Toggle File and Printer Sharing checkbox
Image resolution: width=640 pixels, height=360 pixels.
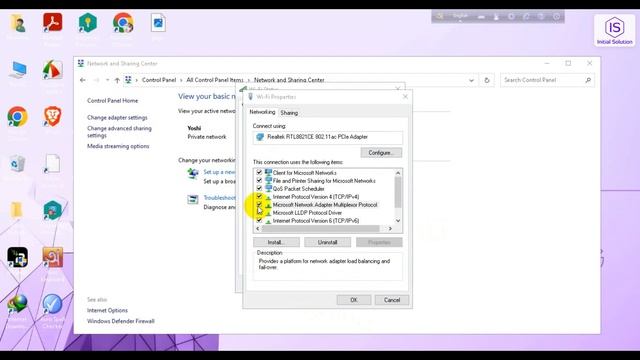tap(259, 180)
